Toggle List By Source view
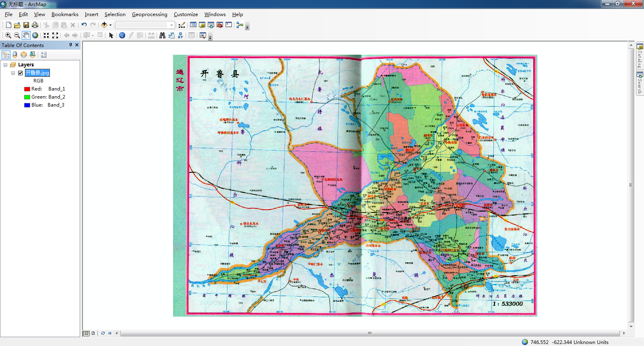Image resolution: width=644 pixels, height=346 pixels. pyautogui.click(x=15, y=55)
